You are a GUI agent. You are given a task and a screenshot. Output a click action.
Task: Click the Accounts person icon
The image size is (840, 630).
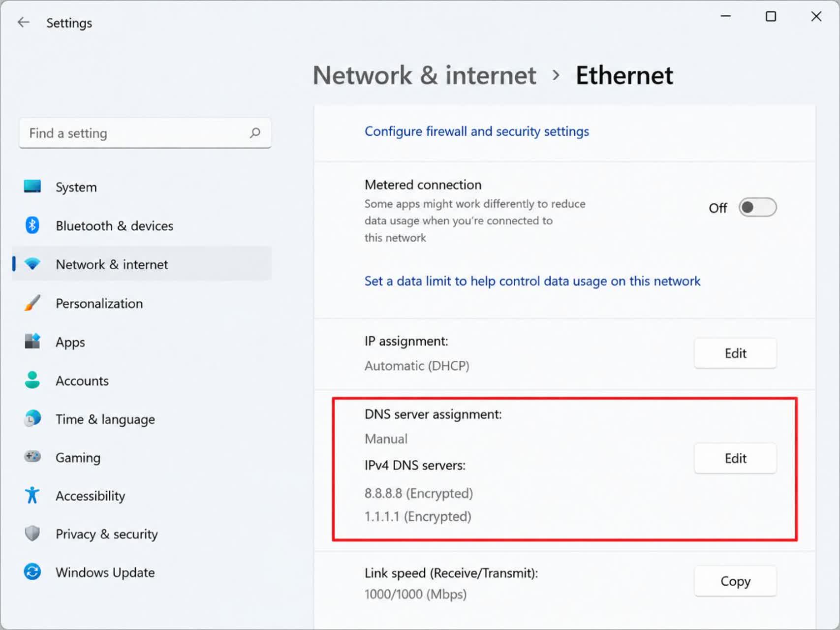(x=32, y=380)
